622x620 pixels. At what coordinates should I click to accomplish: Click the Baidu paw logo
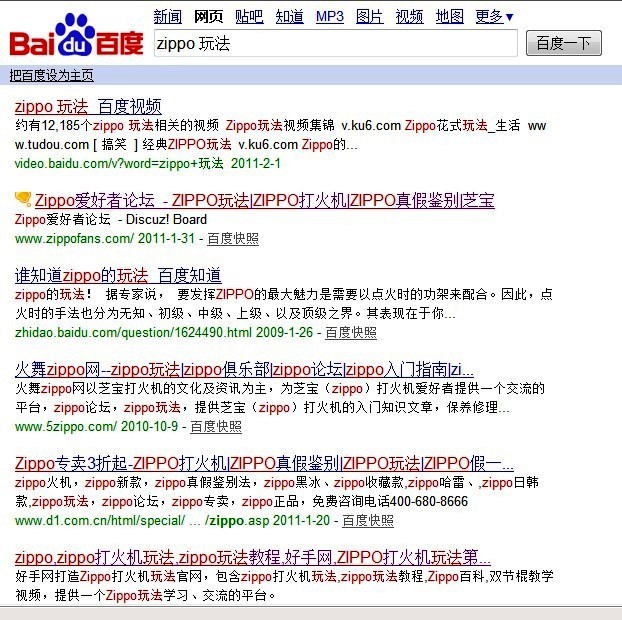coord(76,35)
